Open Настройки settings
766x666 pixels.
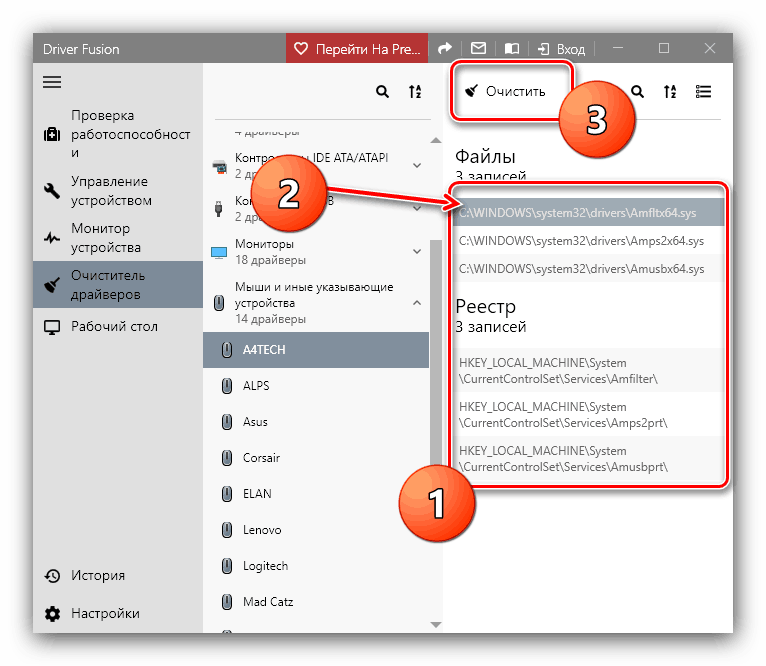pos(117,613)
